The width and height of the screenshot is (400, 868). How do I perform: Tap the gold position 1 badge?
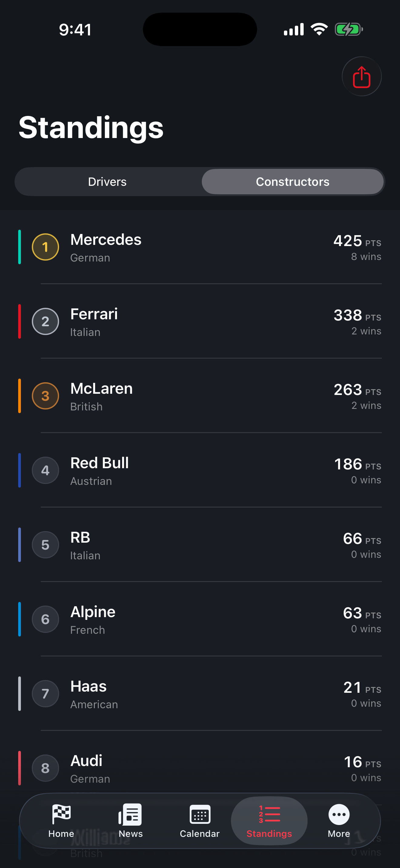(x=45, y=247)
